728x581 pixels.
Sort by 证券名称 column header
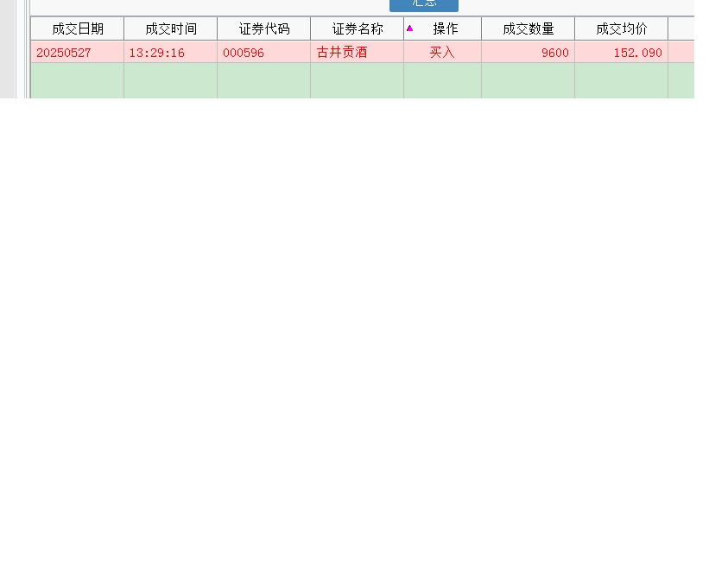[358, 28]
